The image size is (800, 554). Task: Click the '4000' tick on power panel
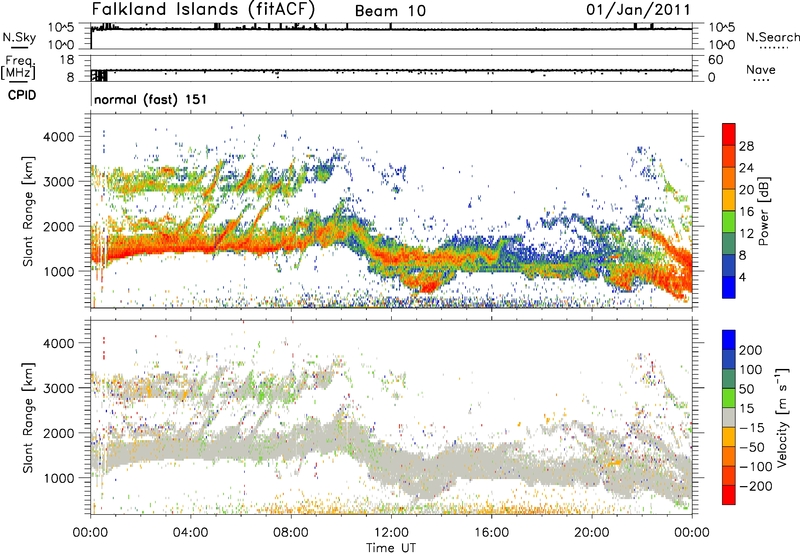(59, 137)
